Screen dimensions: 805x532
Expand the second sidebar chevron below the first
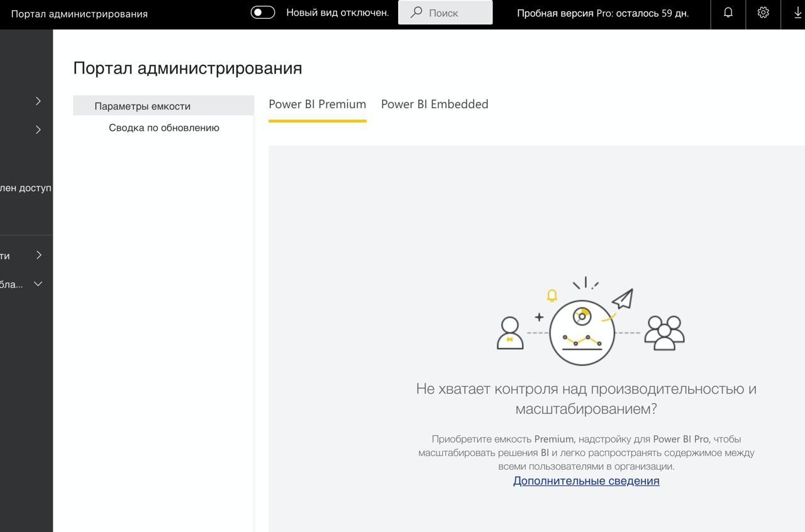[38, 130]
